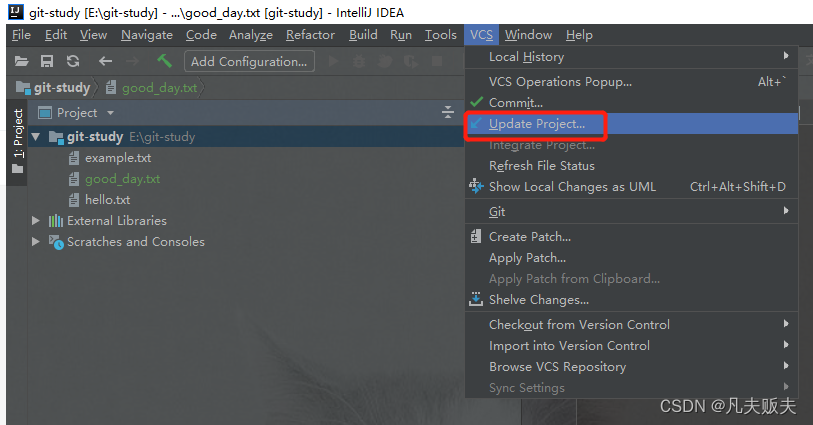The height and width of the screenshot is (425, 813).
Task: Open Checkout from Version Control submenu
Action: pos(631,324)
